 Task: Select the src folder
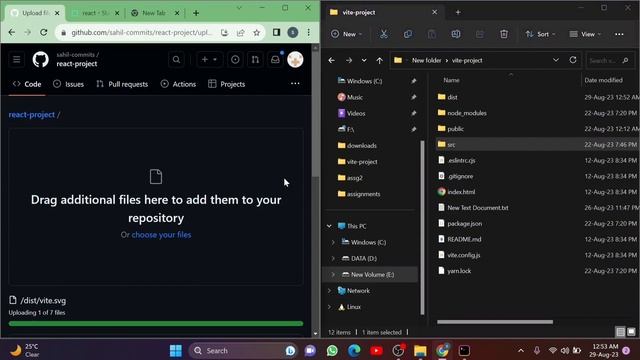click(x=536, y=144)
